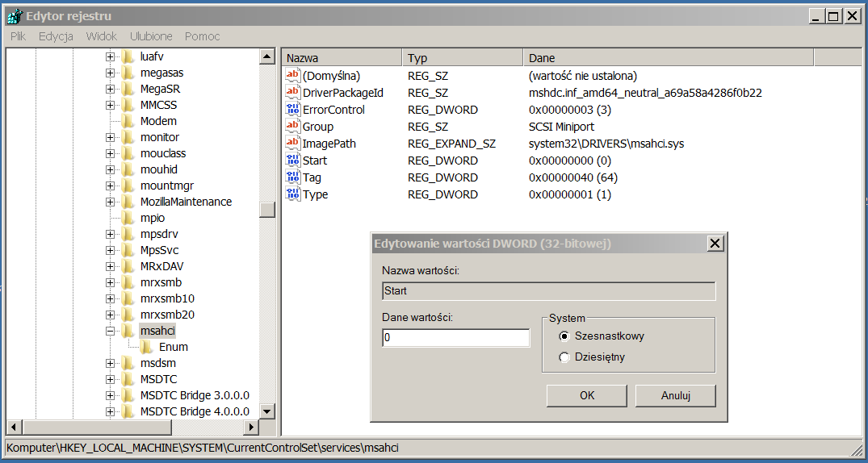Expand the MSDTC tree node

click(110, 379)
